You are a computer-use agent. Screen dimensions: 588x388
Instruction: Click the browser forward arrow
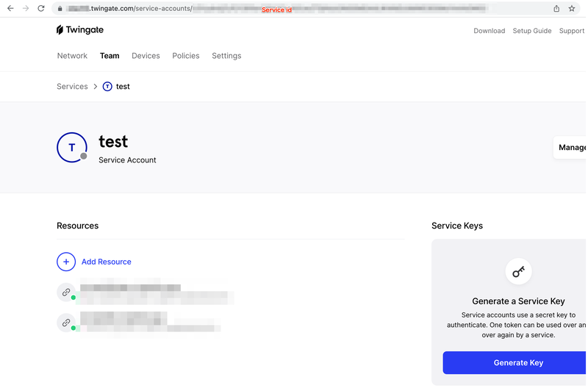coord(26,8)
